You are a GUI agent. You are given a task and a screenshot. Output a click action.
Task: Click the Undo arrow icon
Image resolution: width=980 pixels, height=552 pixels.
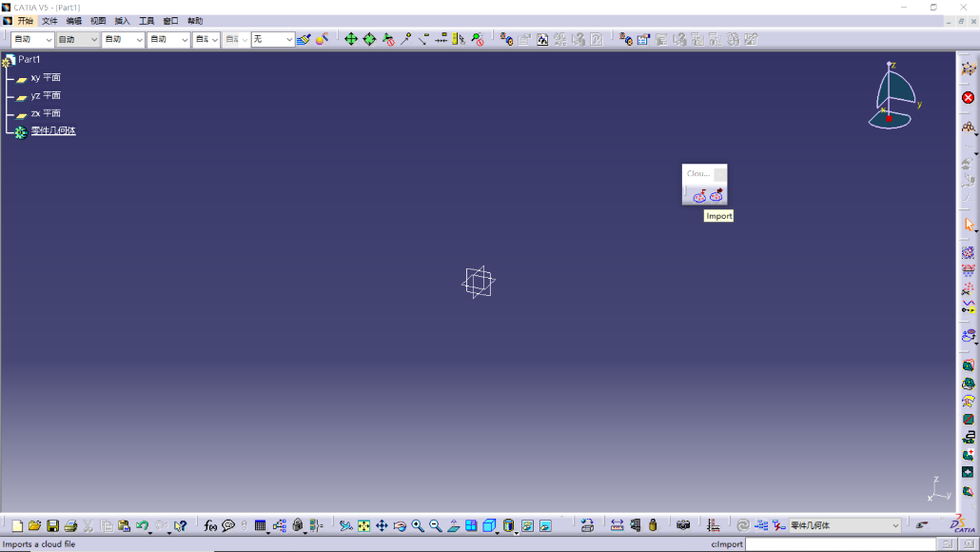tap(142, 525)
